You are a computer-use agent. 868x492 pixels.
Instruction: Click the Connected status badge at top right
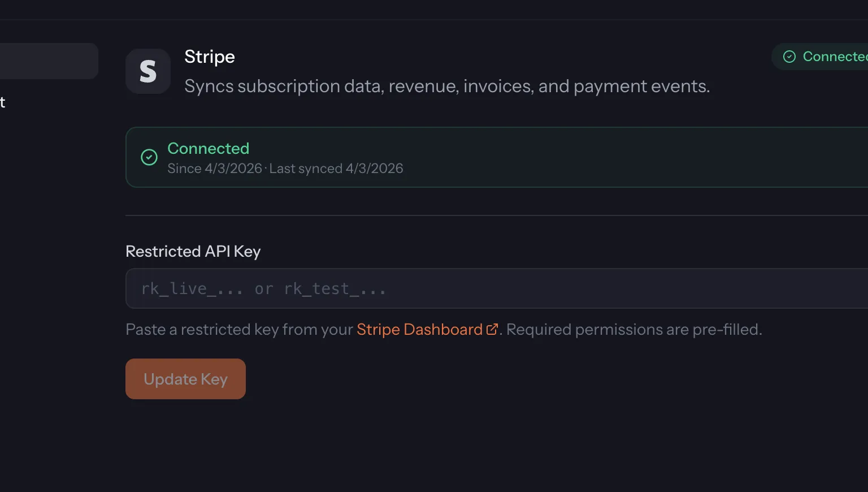point(820,57)
